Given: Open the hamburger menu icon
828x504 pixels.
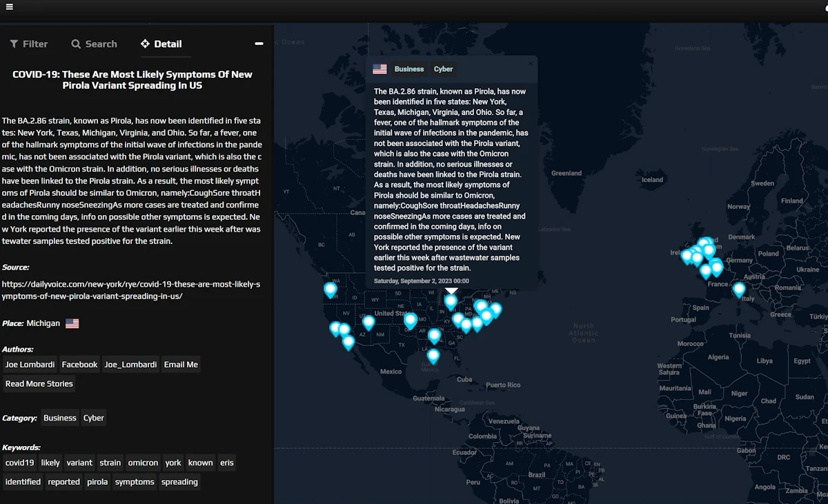Looking at the screenshot, I should (9, 8).
